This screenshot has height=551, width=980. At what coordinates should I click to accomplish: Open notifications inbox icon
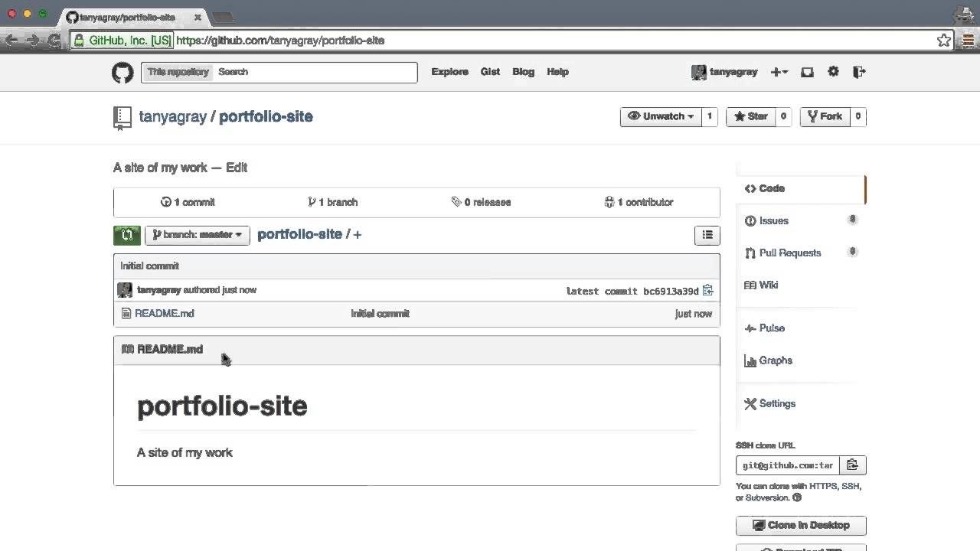[x=807, y=72]
